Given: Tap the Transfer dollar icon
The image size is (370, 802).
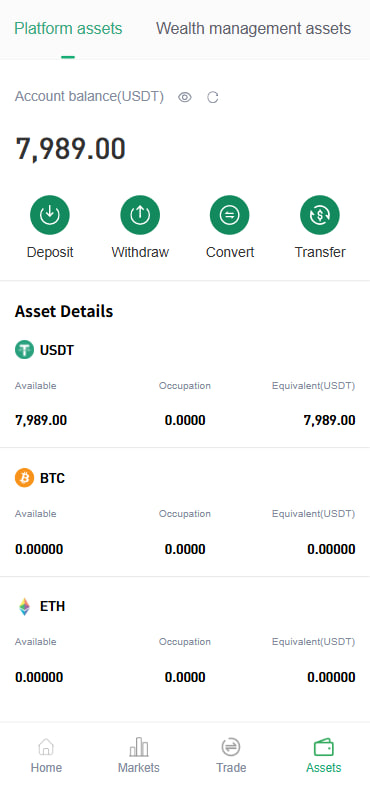Looking at the screenshot, I should click(x=320, y=215).
